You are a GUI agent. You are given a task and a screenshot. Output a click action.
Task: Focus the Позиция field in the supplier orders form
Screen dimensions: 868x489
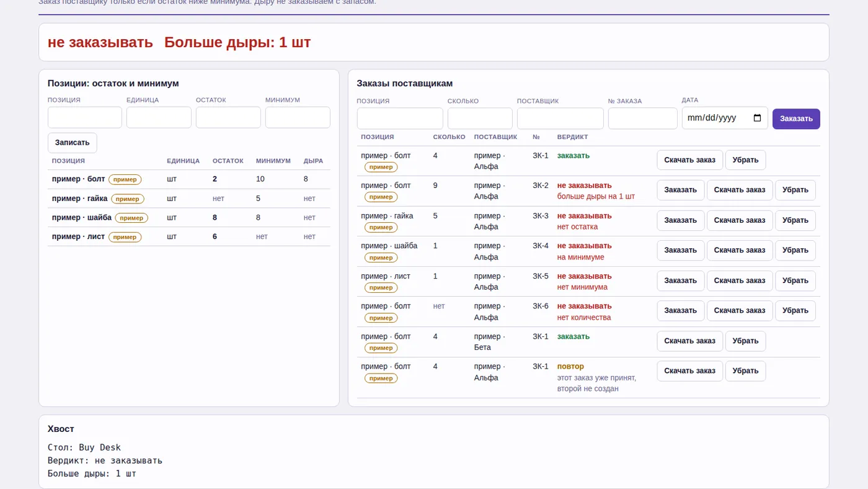pyautogui.click(x=400, y=119)
